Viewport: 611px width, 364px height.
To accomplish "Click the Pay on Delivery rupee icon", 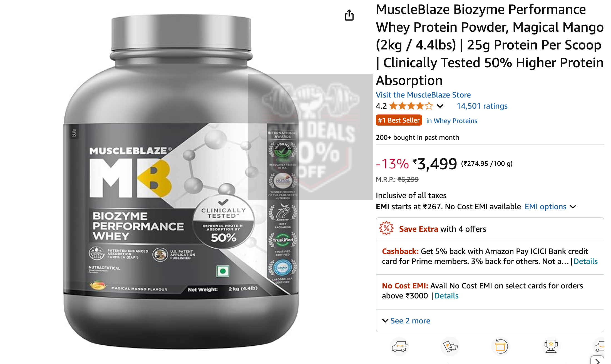I will 450,346.
